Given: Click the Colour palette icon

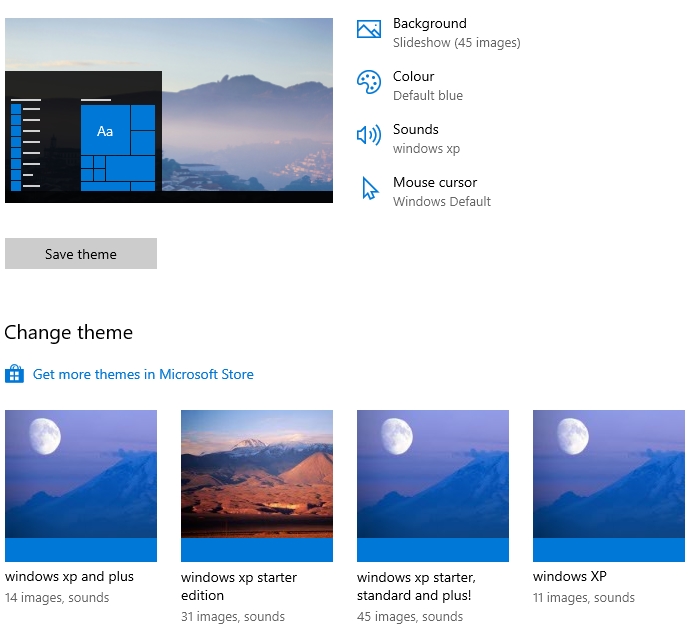Looking at the screenshot, I should point(369,82).
